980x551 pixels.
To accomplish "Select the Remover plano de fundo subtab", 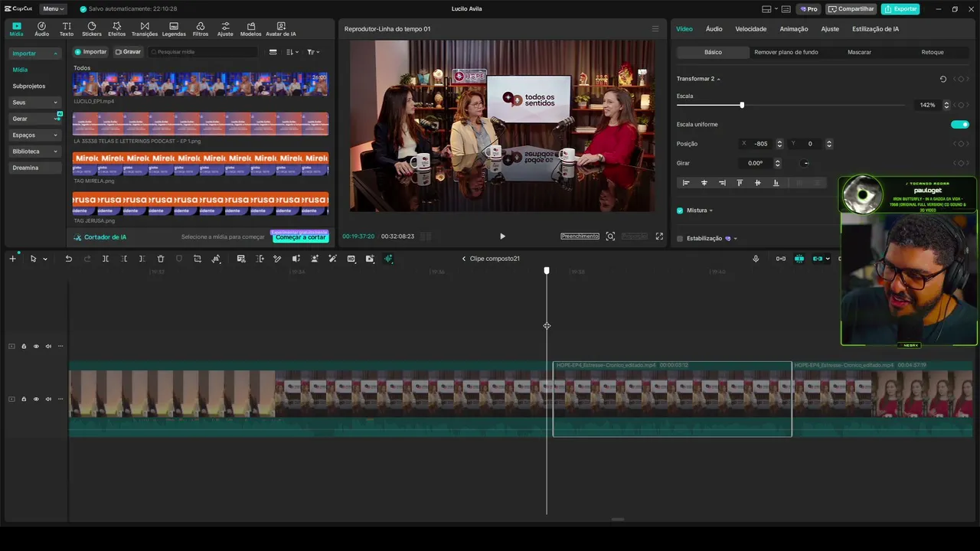I will 786,52.
